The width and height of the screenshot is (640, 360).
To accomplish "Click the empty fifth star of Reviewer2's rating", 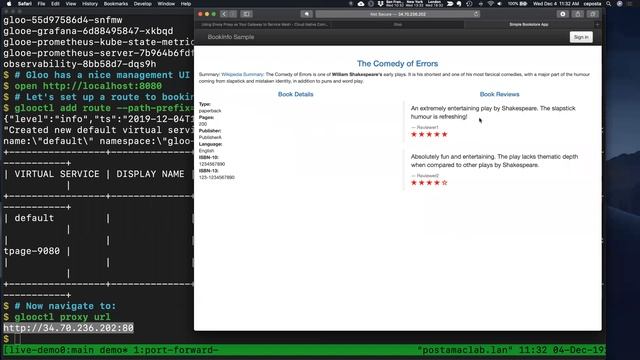I will 444,182.
